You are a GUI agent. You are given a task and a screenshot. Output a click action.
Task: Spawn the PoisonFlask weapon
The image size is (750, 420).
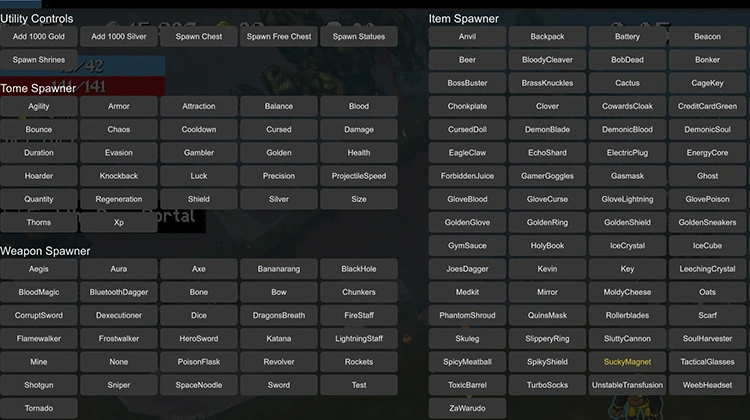199,362
